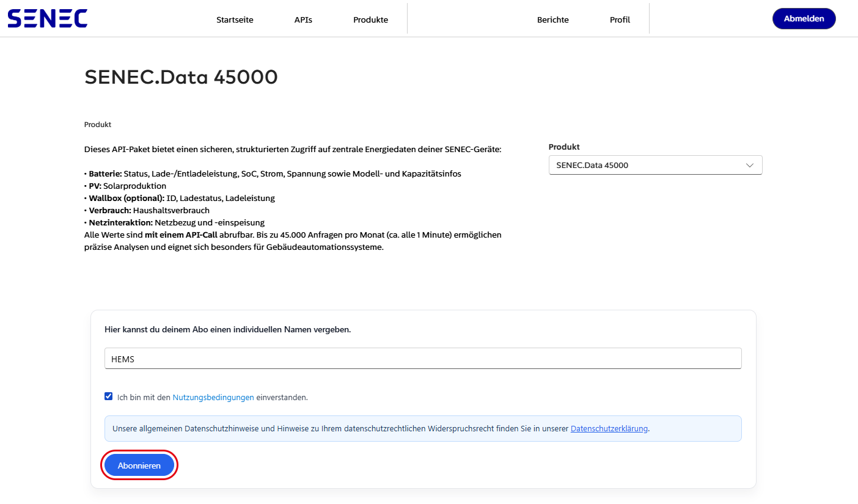Open the Berichte menu item
Image resolution: width=858 pixels, height=504 pixels.
click(x=553, y=20)
